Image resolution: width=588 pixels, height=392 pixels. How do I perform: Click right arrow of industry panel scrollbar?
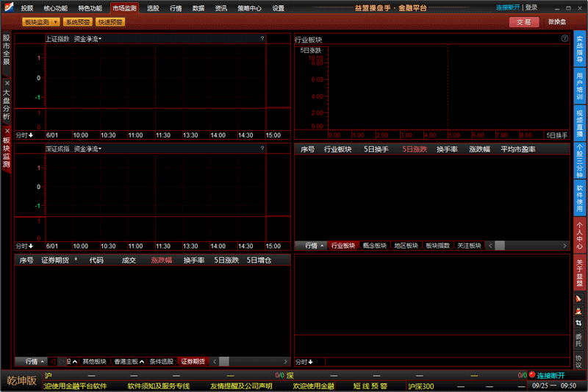point(564,246)
